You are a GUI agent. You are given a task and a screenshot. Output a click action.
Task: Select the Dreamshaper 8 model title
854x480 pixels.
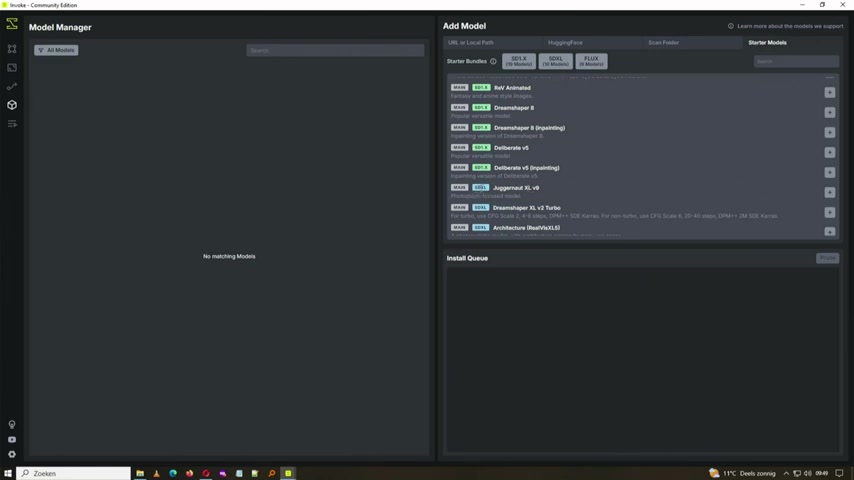(514, 108)
